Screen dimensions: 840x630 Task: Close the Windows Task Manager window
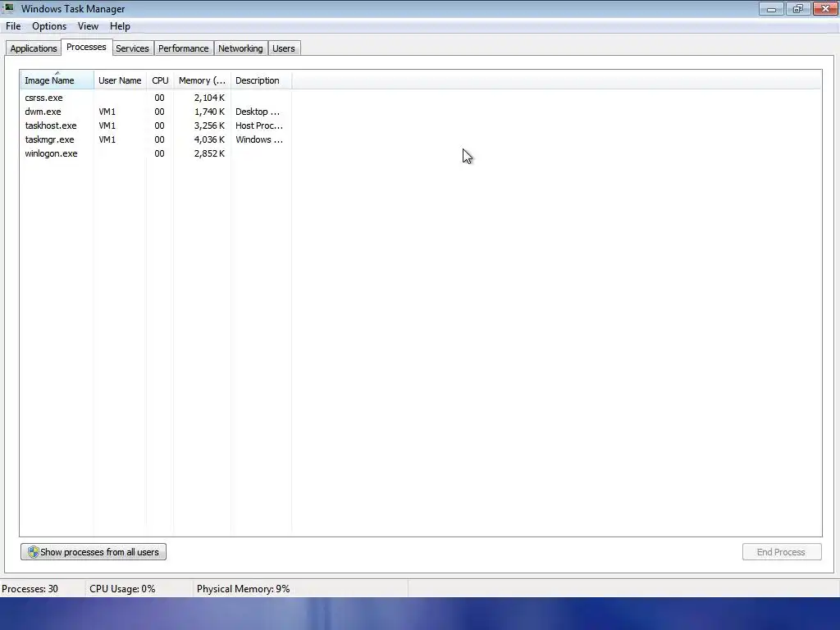825,8
